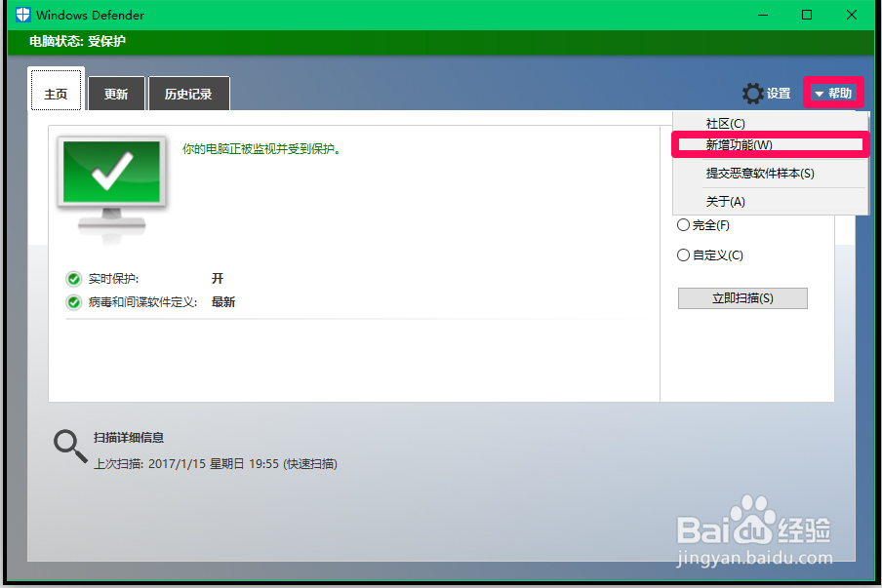The height and width of the screenshot is (588, 882).
Task: Click the 扫描详细信息 heading
Action: [129, 438]
